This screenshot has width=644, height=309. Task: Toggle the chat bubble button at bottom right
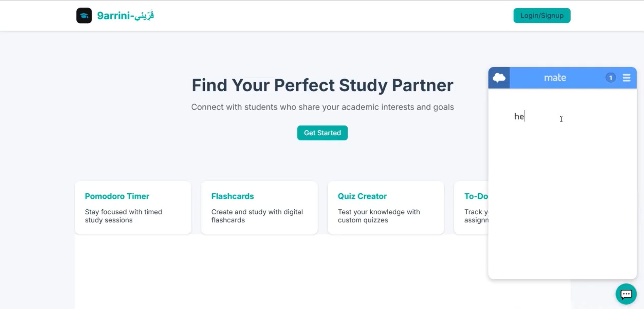tap(626, 294)
